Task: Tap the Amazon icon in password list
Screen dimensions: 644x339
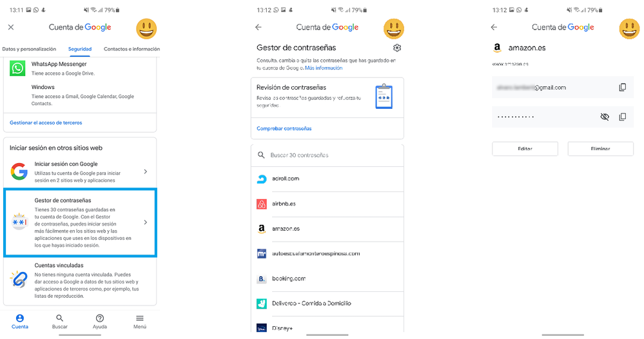Action: coord(262,229)
